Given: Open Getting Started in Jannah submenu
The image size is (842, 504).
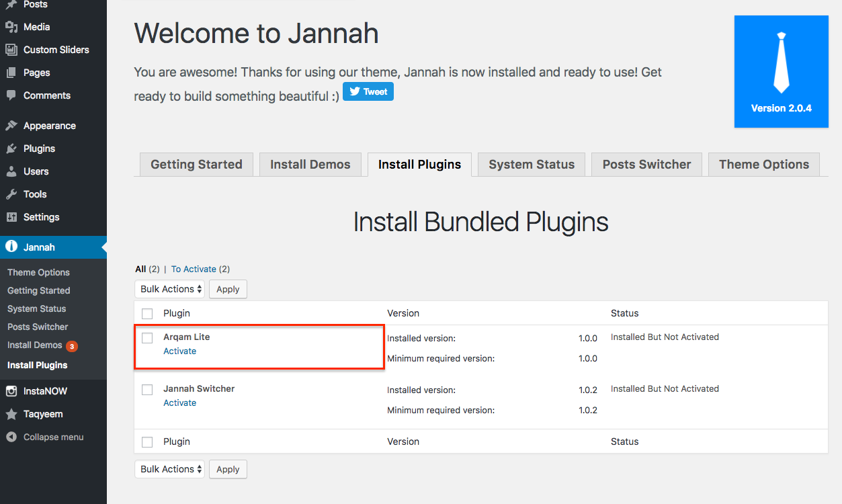Looking at the screenshot, I should [x=38, y=290].
